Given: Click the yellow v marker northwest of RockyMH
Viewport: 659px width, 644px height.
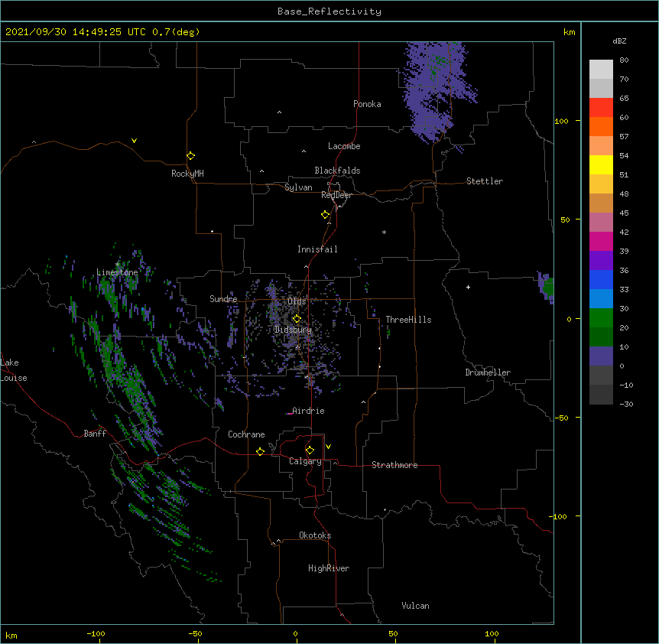Looking at the screenshot, I should tap(134, 141).
